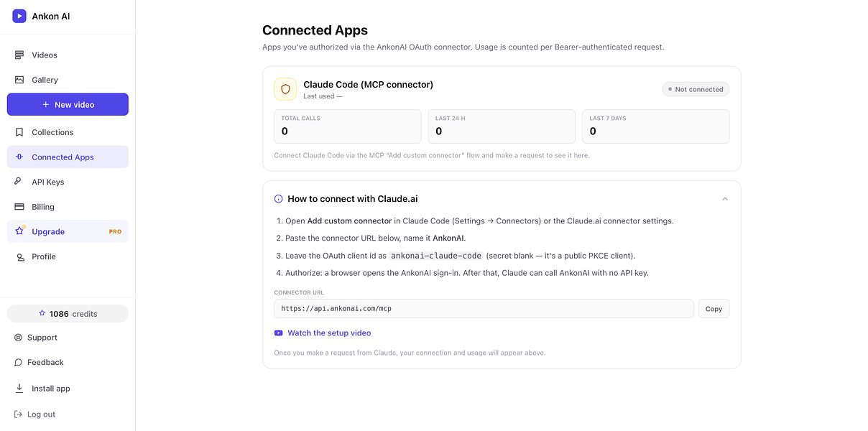This screenshot has width=868, height=431.
Task: Click the Last 7 Days stat card
Action: 656,126
